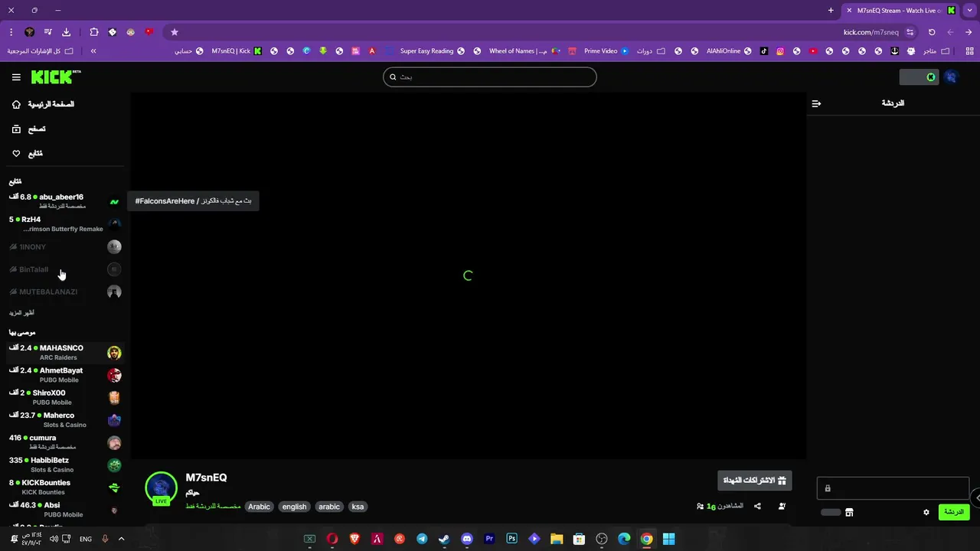Click الاشتراكات المُهداة gift subs button
This screenshot has height=551, width=980.
point(755,481)
